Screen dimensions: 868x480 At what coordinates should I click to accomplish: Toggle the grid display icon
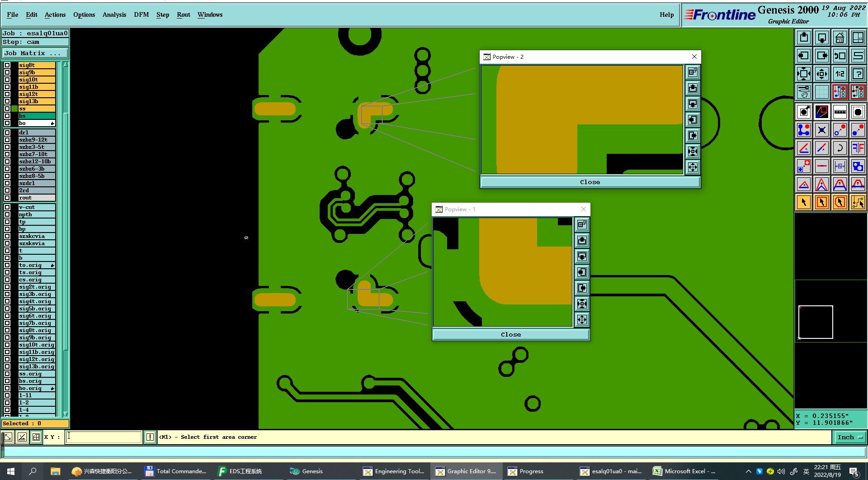coord(822,92)
